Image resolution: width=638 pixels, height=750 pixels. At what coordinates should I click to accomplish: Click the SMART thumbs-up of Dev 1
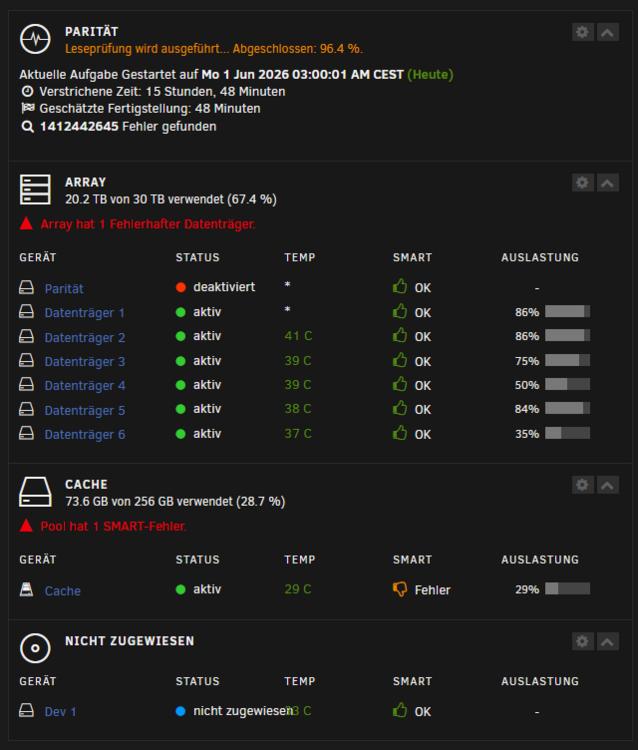pyautogui.click(x=400, y=710)
